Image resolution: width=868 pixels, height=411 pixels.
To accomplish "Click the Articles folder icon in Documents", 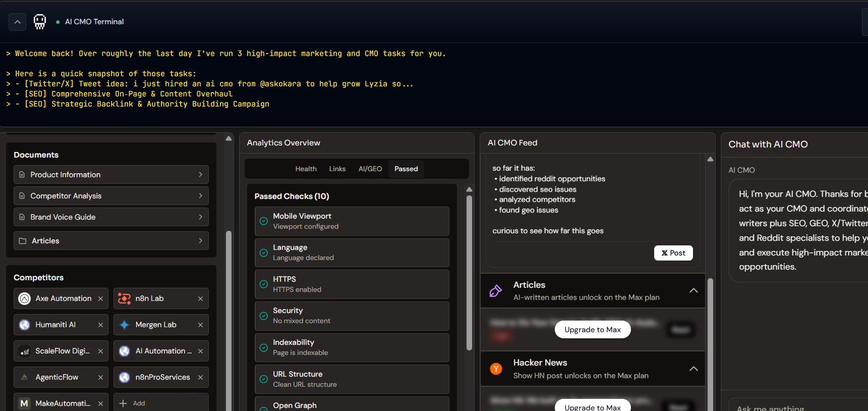I will coord(22,241).
